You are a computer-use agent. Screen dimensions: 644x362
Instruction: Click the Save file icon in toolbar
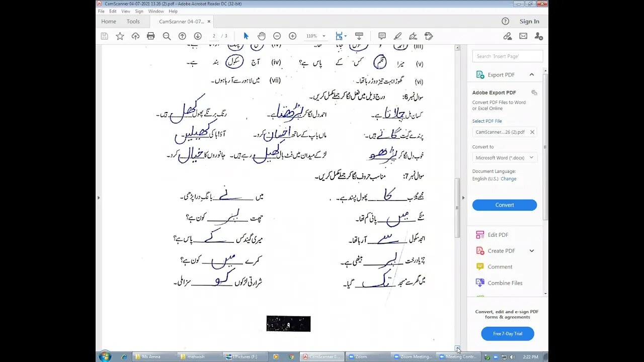(x=104, y=36)
